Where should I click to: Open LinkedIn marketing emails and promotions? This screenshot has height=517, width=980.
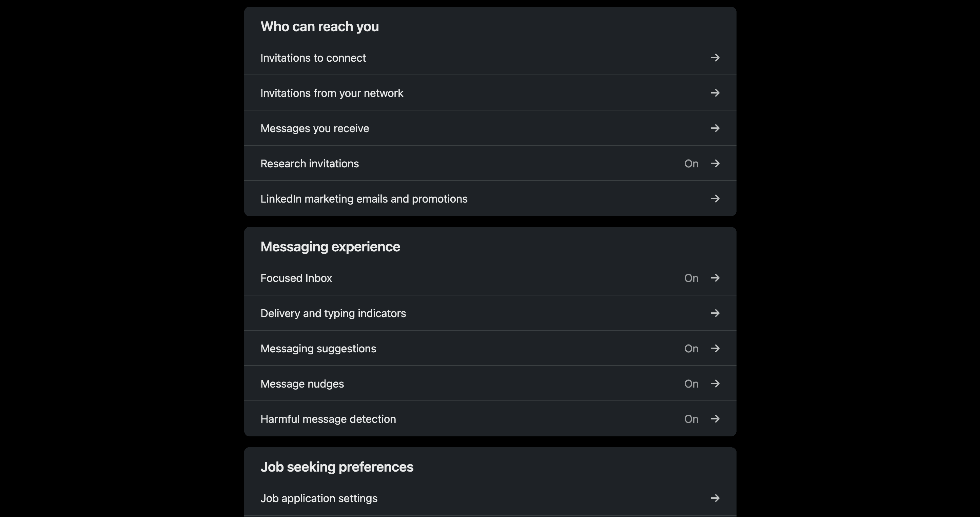pyautogui.click(x=364, y=199)
